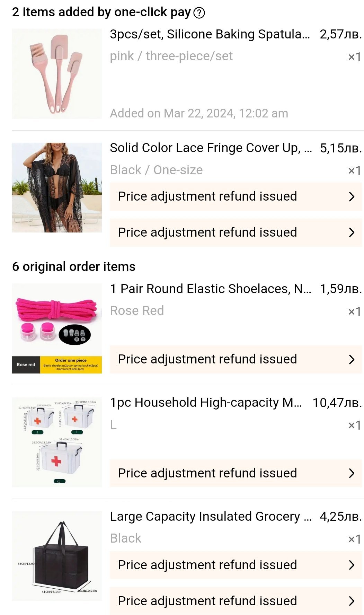Screen dimensions: 364x615
Task: Open the Round Elastic Shoelaces item title
Action: tap(210, 289)
